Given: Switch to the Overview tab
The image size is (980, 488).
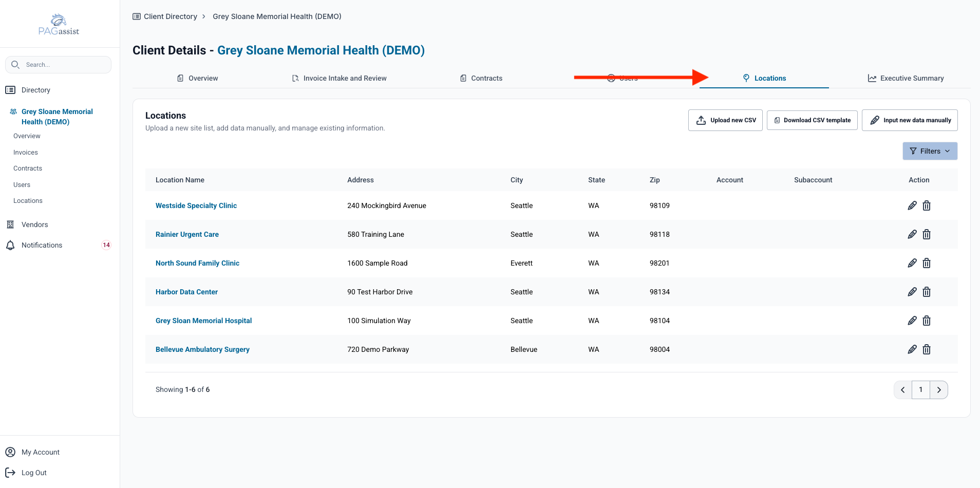Looking at the screenshot, I should click(x=198, y=78).
